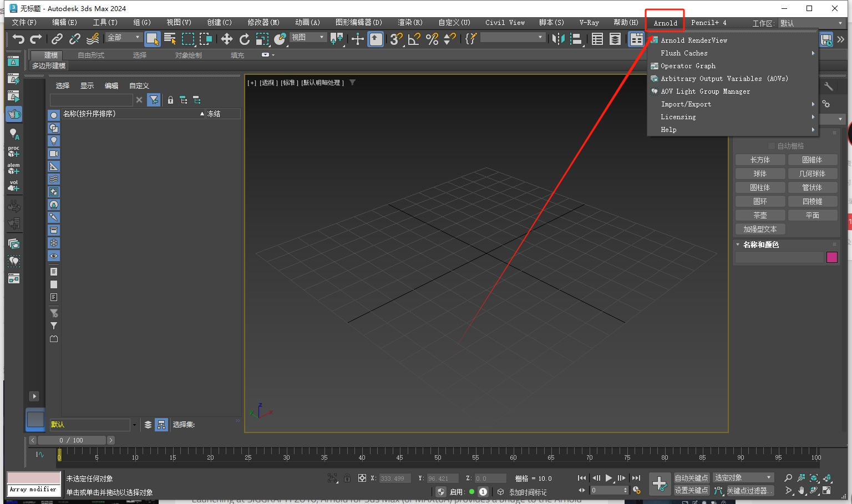Activate the Select and Rotate tool
The height and width of the screenshot is (504, 852).
tap(244, 39)
